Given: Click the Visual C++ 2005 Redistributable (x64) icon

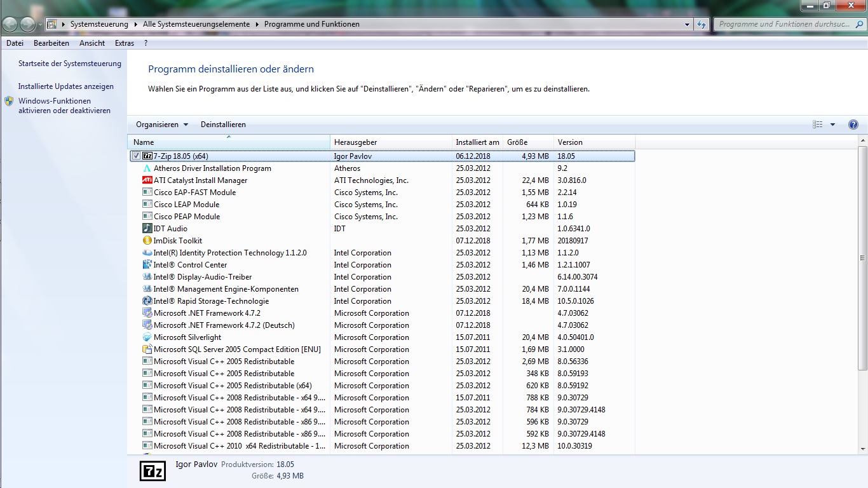Looking at the screenshot, I should [147, 386].
